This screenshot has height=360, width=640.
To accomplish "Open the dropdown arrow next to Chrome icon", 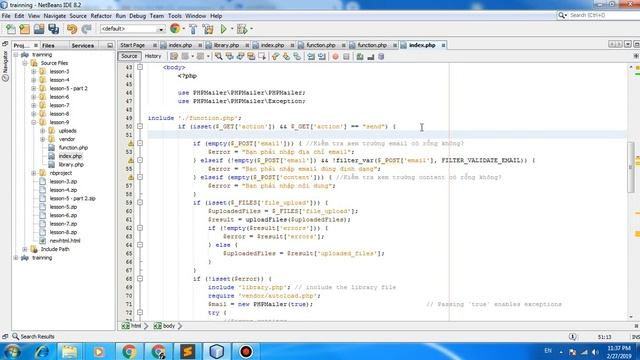I will click(183, 29).
